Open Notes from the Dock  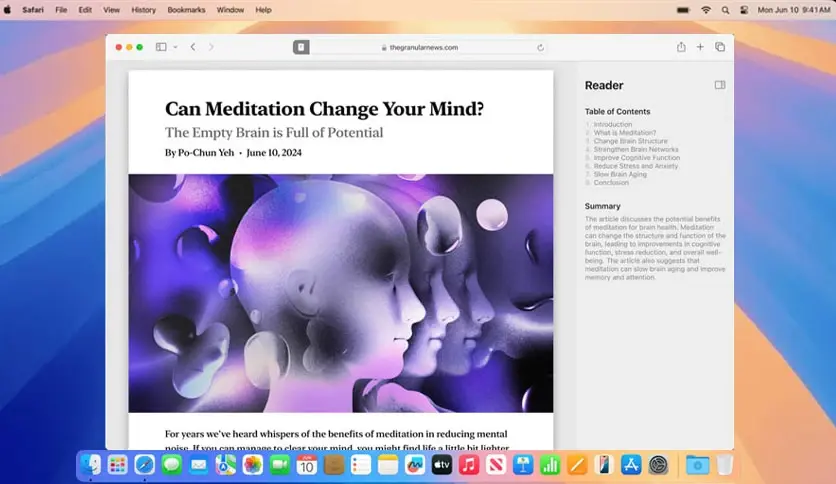[x=388, y=465]
